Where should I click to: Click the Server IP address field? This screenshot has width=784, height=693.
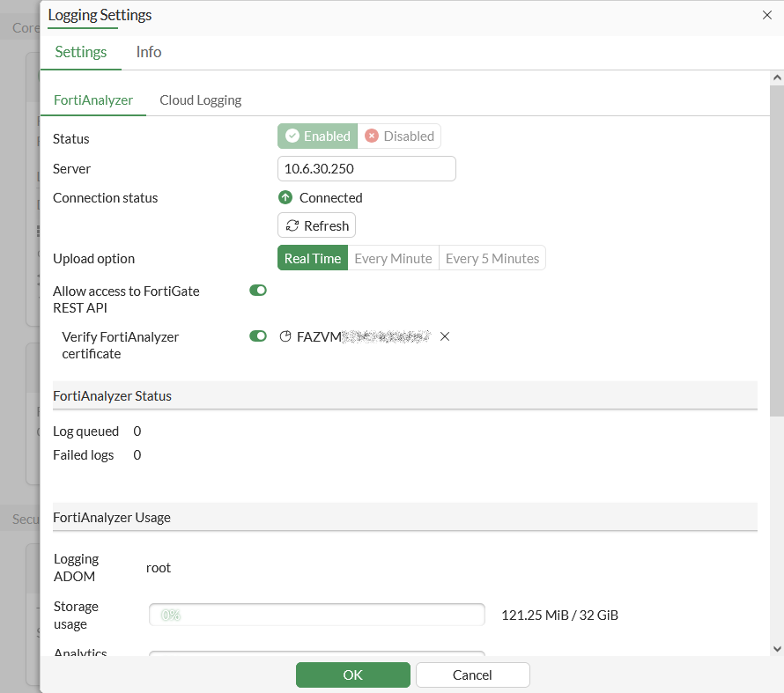pos(366,168)
